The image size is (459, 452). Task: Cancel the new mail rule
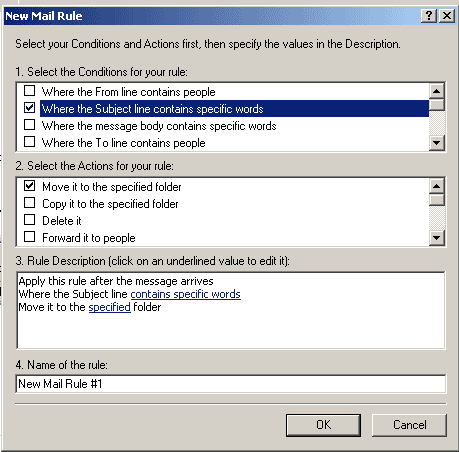[x=409, y=425]
